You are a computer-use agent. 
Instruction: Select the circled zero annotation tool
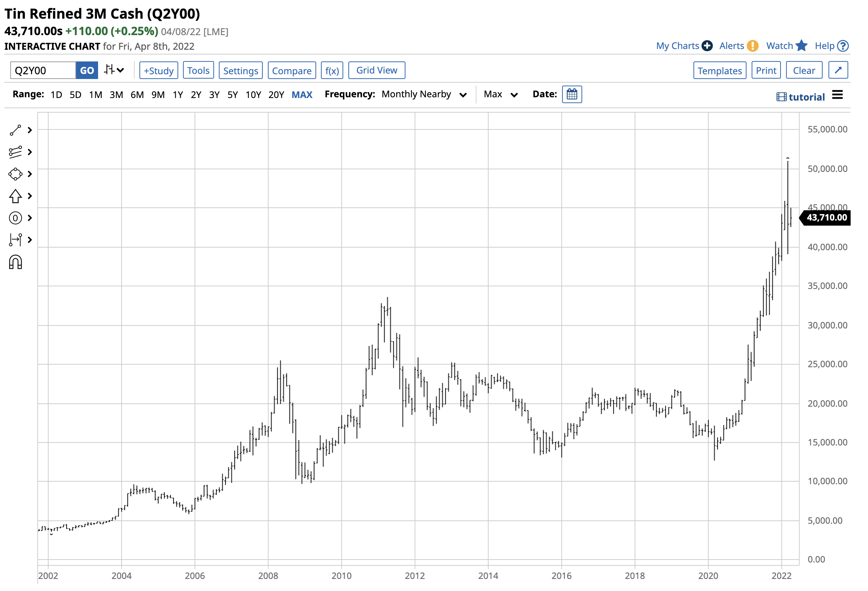click(15, 218)
